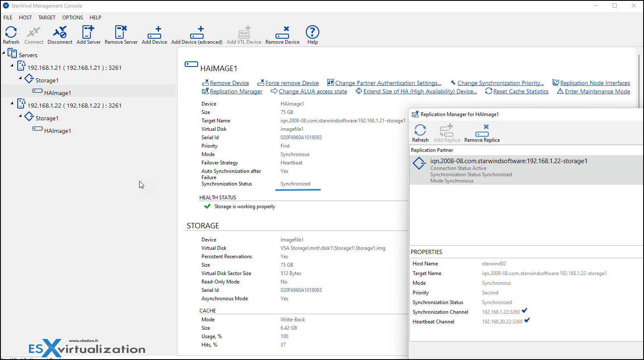This screenshot has width=644, height=360.
Task: Click Serial Id value 020F6960A1018093 under Device
Action: pyautogui.click(x=301, y=138)
